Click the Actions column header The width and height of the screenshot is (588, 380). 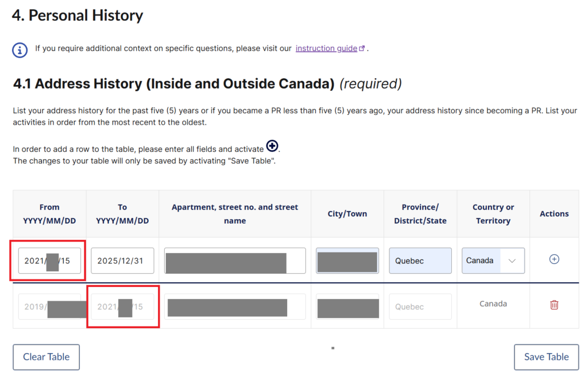(x=554, y=214)
